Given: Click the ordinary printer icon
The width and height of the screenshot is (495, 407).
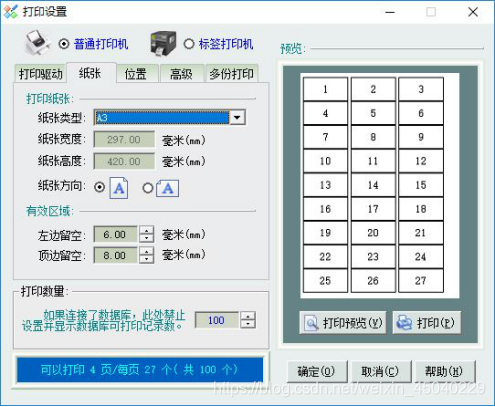Looking at the screenshot, I should click(x=38, y=43).
